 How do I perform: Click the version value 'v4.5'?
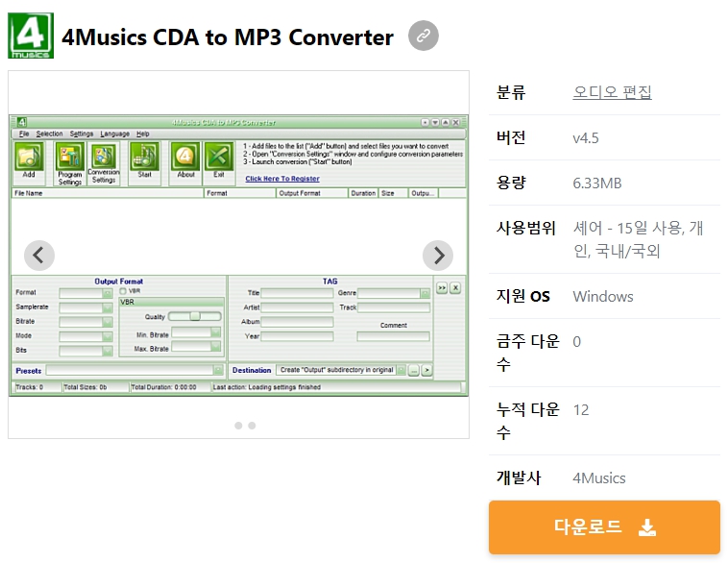[586, 138]
